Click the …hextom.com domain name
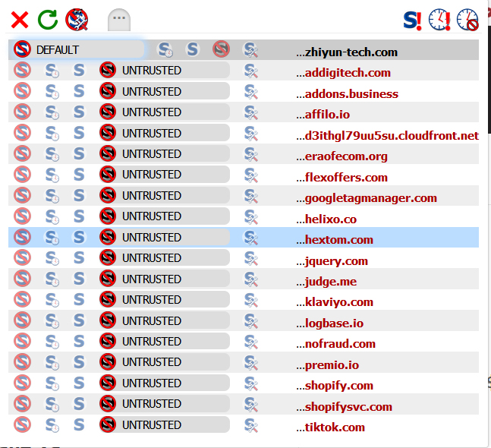Viewport: 491px width, 448px height. click(x=335, y=240)
